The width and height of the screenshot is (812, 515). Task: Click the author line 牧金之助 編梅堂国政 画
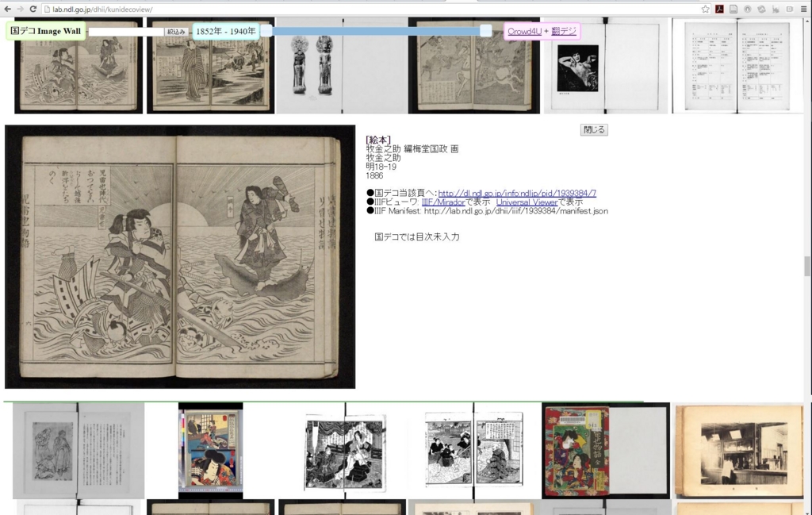[x=412, y=148]
